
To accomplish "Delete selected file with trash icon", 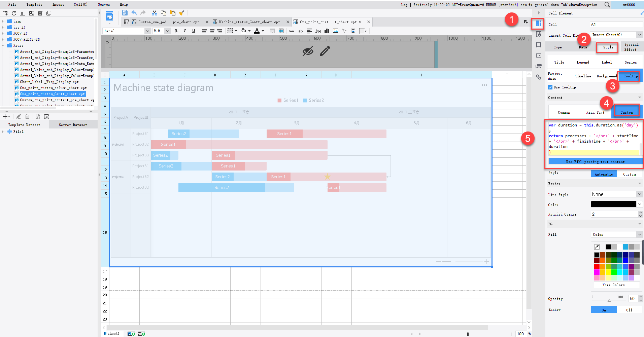I will point(40,13).
